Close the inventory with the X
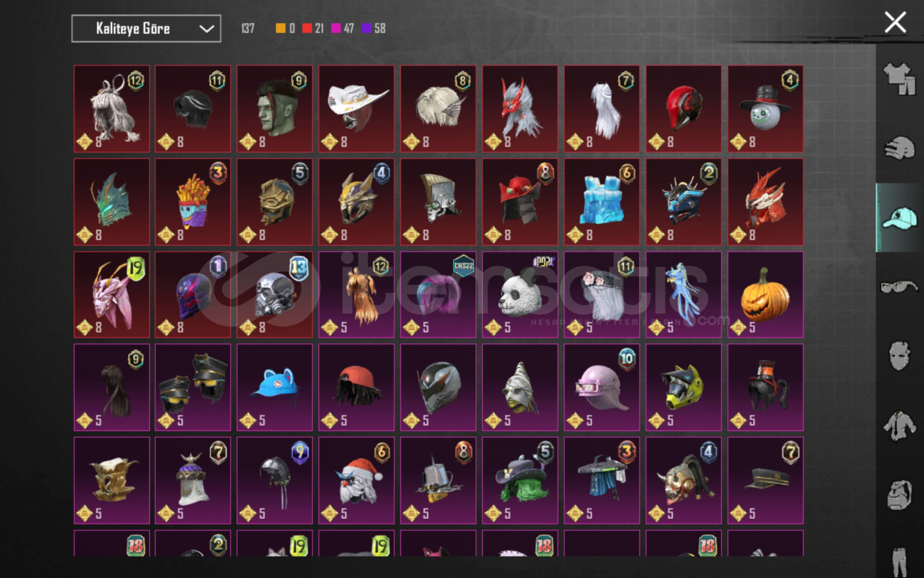 tap(895, 22)
